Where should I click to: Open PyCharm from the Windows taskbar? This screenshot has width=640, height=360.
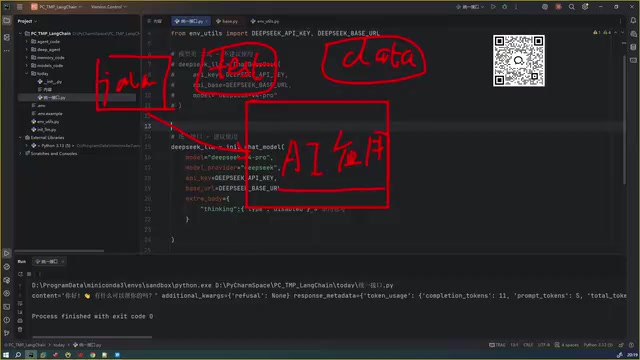pos(31,355)
